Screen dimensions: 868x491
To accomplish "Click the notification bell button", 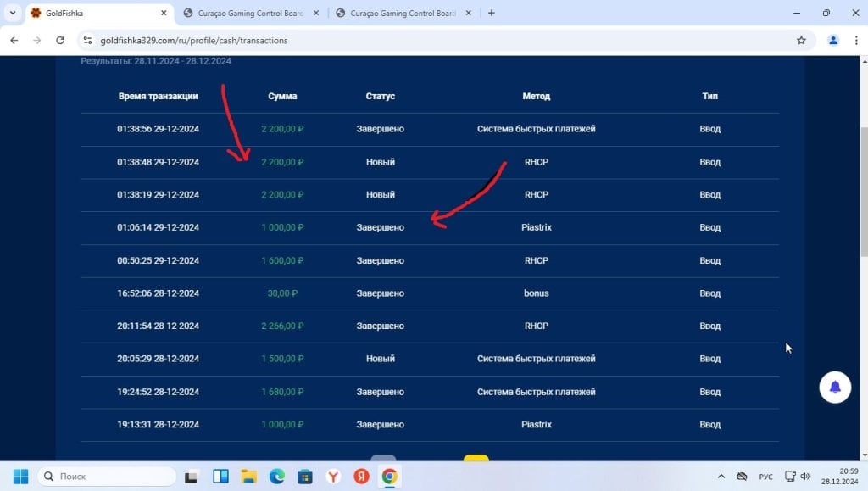I will click(835, 387).
